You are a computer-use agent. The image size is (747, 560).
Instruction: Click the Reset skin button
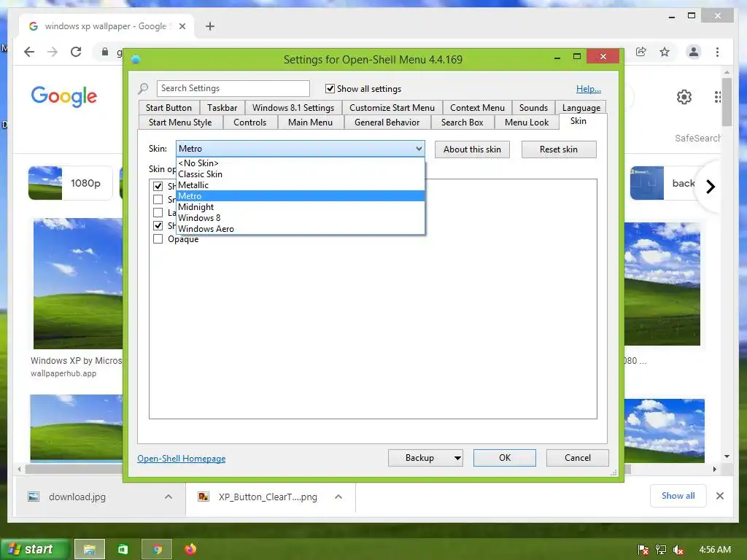pos(559,149)
